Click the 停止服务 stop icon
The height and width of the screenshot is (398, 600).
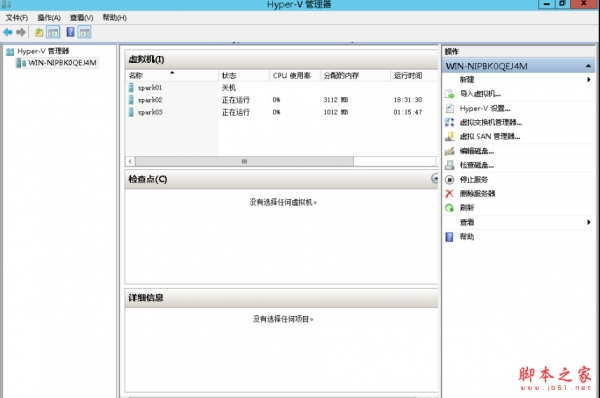point(450,179)
